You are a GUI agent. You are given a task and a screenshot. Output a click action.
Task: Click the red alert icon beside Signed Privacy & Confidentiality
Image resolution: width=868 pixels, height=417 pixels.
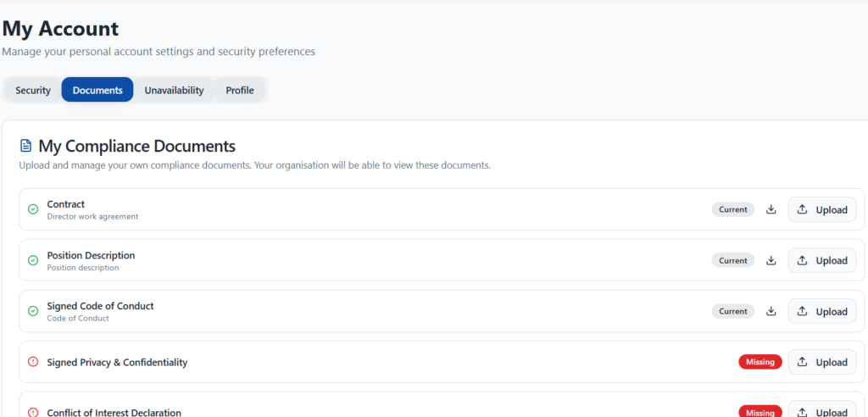coord(33,362)
